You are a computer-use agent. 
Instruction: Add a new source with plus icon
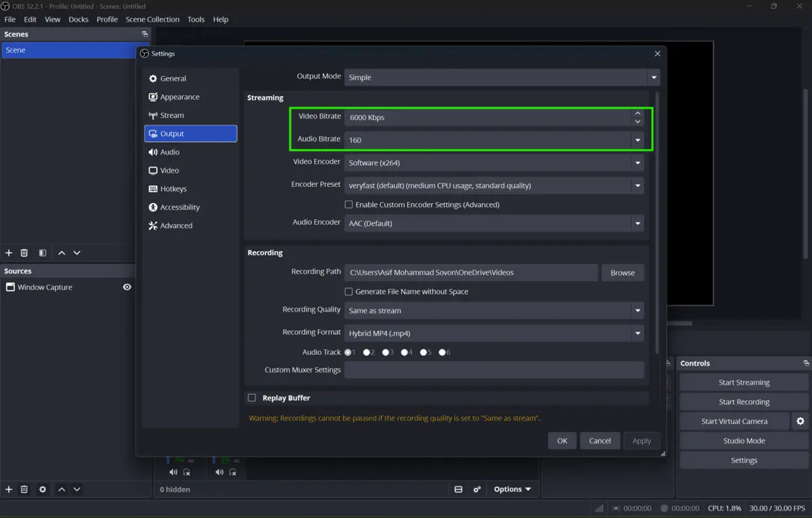(x=9, y=489)
